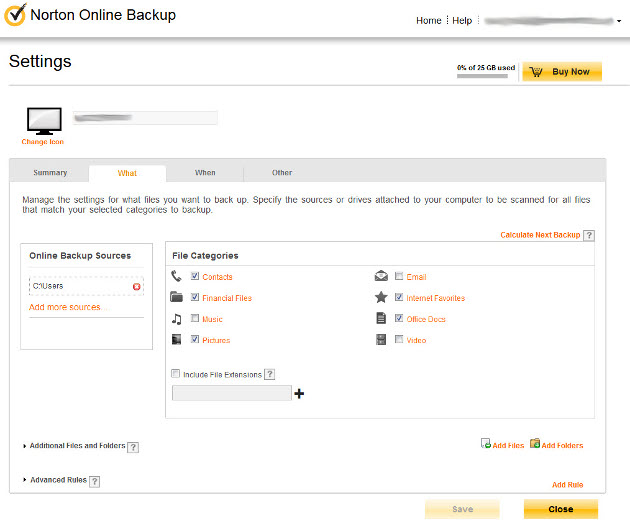630x526 pixels.
Task: Click the shopping cart icon
Action: (x=536, y=72)
